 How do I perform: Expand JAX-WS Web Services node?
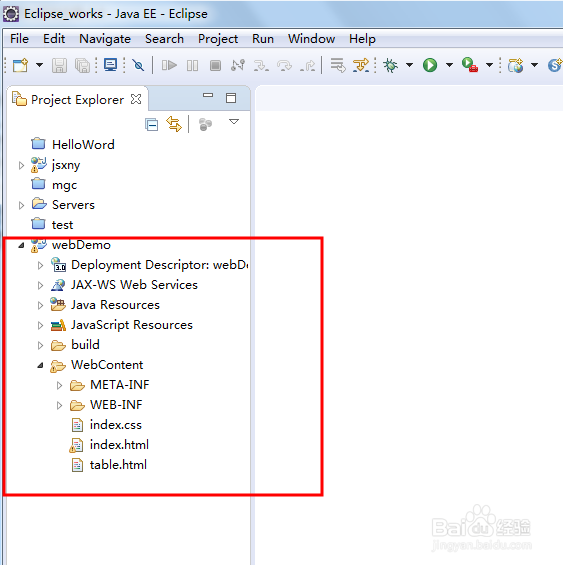point(40,285)
